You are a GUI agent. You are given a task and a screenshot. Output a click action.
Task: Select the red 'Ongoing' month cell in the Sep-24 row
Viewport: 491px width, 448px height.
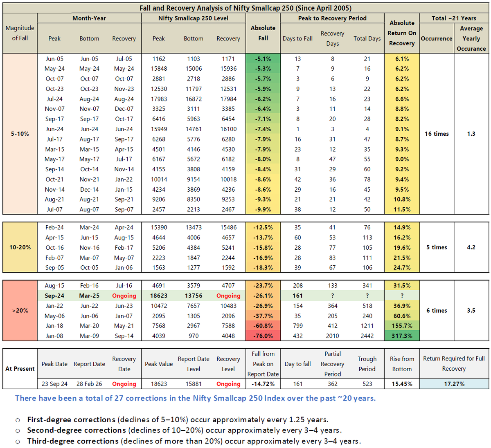[x=124, y=296]
